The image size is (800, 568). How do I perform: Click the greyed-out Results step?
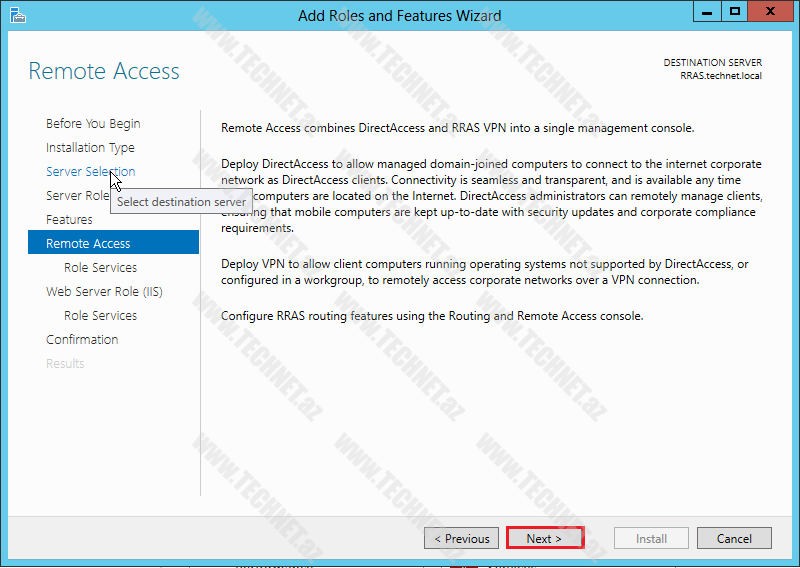65,364
